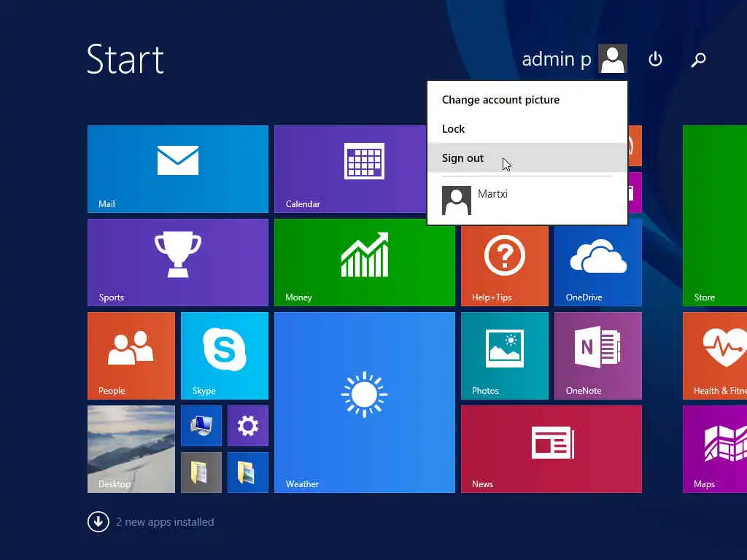Open the PC settings gear tile
The height and width of the screenshot is (560, 747).
point(248,426)
